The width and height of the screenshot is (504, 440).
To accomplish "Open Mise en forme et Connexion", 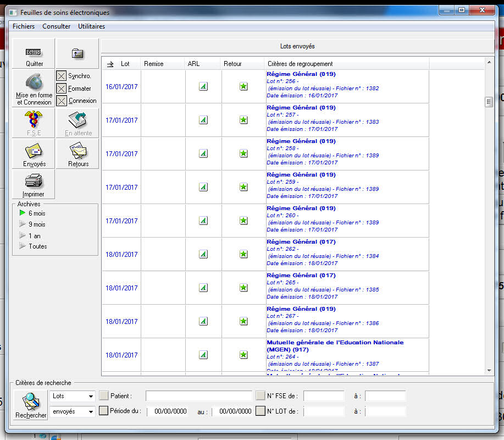I will tap(34, 89).
